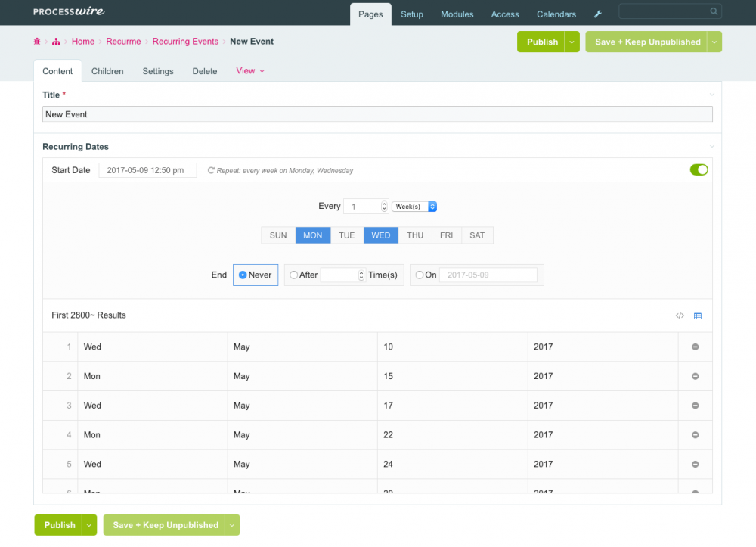Switch to table grid view of results
Screen dimensions: 756x547
click(698, 316)
